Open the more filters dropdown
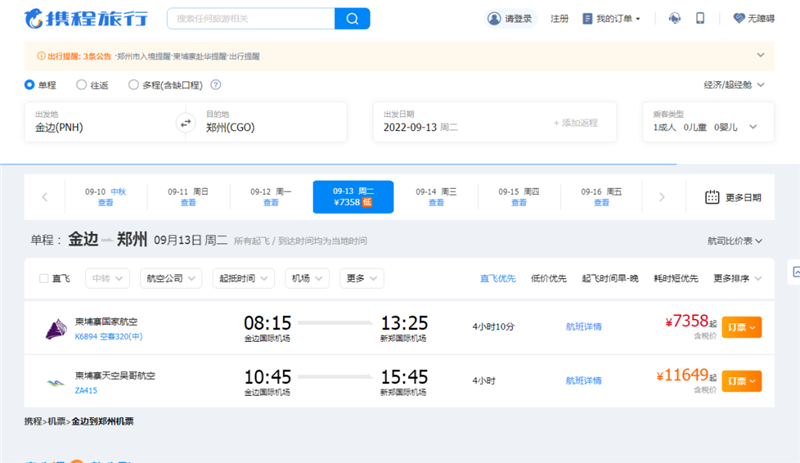The height and width of the screenshot is (463, 800). tap(361, 278)
